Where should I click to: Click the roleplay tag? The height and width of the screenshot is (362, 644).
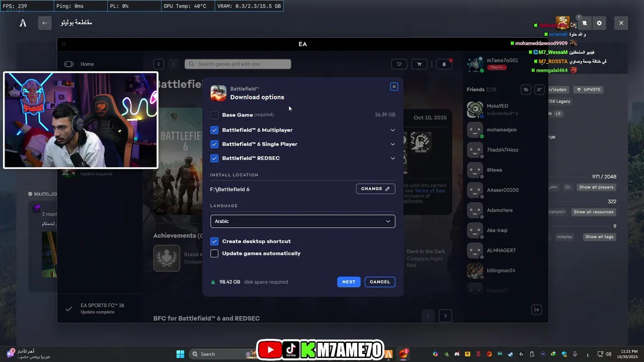coord(565,237)
